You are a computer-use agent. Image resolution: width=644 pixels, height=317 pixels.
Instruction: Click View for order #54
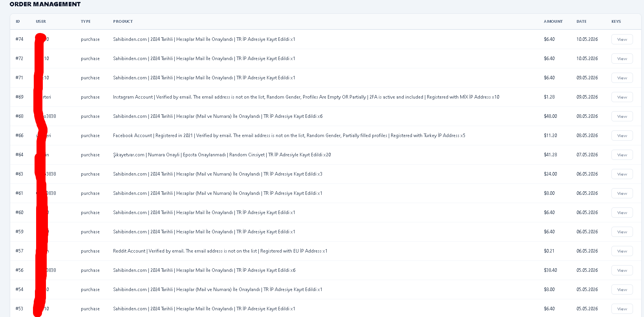(622, 290)
